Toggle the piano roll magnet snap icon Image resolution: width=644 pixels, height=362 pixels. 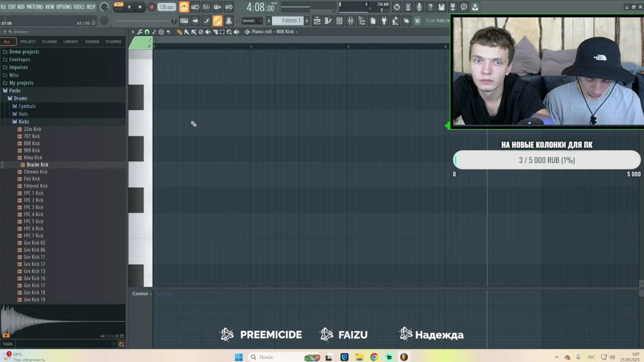click(147, 32)
